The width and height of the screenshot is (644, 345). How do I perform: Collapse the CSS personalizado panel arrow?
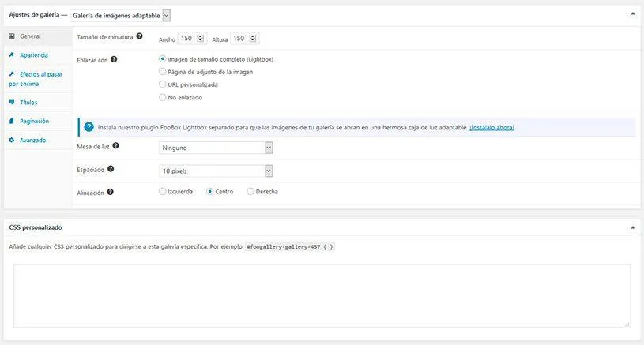(631, 227)
